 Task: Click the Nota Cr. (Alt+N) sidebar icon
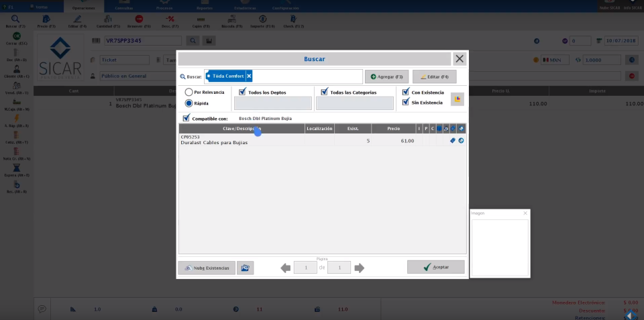coord(16,151)
